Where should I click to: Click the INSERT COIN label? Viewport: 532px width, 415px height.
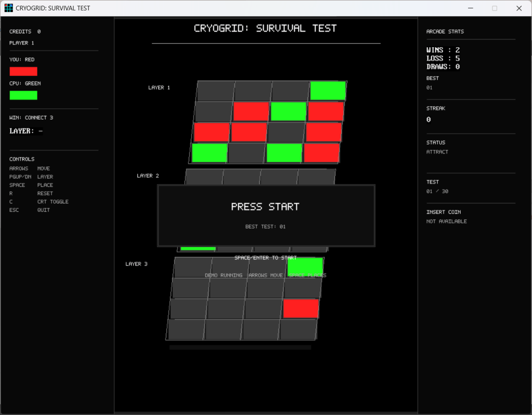tap(443, 212)
